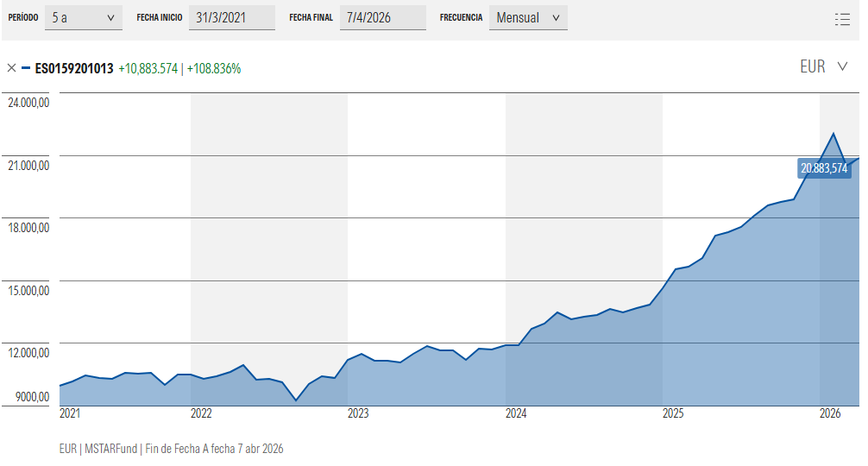Remove the ES0159201013 series with the X
This screenshot has width=868, height=466.
[11, 68]
